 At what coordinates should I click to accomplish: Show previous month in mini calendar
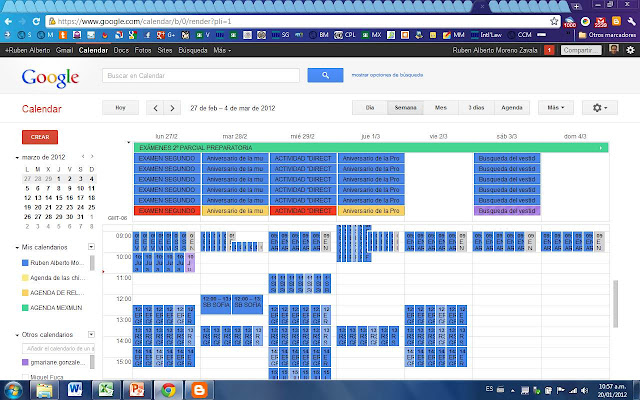(83, 157)
